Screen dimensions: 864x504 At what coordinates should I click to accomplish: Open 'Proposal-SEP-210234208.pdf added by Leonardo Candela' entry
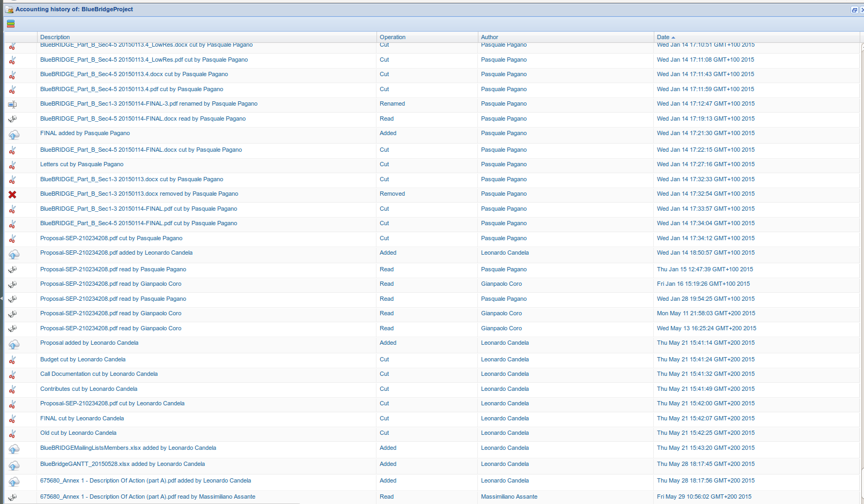116,253
